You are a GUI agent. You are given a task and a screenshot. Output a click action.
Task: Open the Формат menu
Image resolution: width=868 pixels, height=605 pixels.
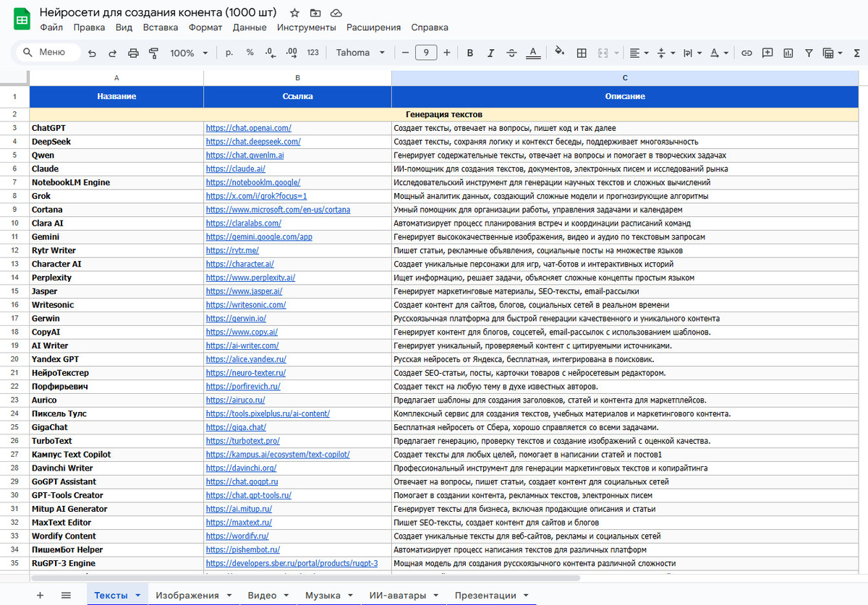click(205, 27)
